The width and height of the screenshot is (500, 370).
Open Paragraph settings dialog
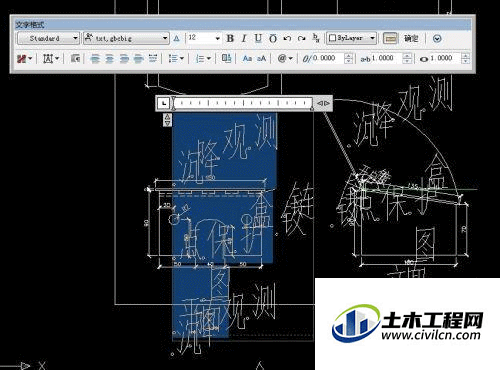pos(75,59)
